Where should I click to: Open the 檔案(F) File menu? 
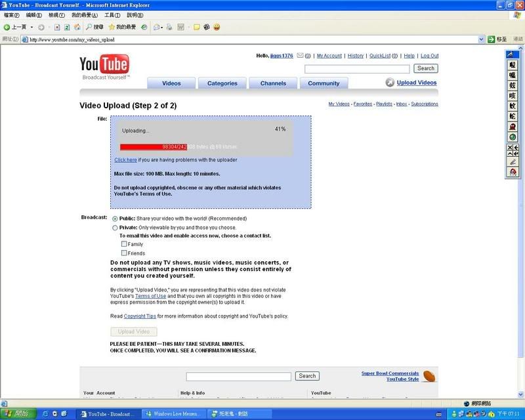[12, 15]
